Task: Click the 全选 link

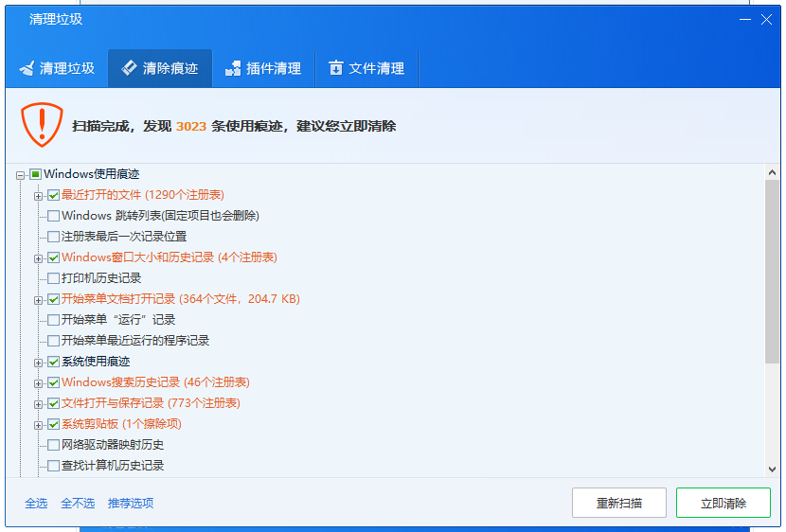Action: tap(36, 503)
